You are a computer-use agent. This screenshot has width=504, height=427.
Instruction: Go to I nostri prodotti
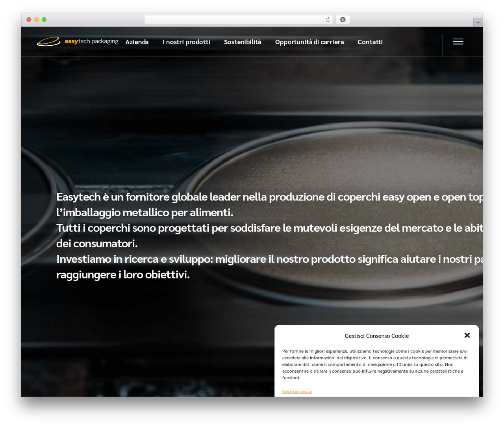coord(186,42)
